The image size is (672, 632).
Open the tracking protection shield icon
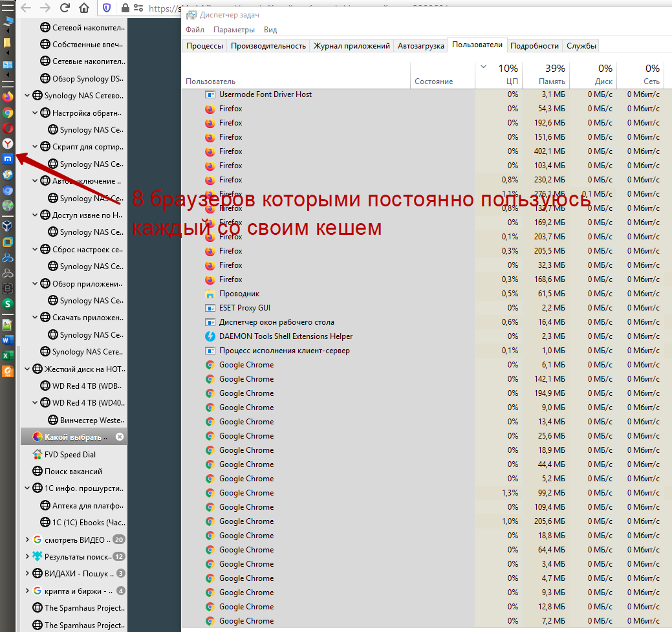[107, 8]
